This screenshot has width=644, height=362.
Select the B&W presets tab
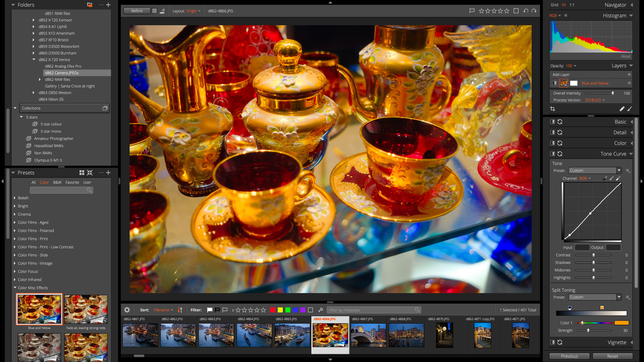point(57,182)
